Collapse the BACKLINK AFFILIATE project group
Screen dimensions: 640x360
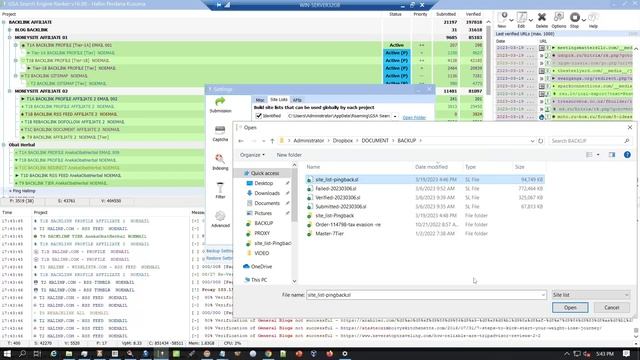click(4, 22)
